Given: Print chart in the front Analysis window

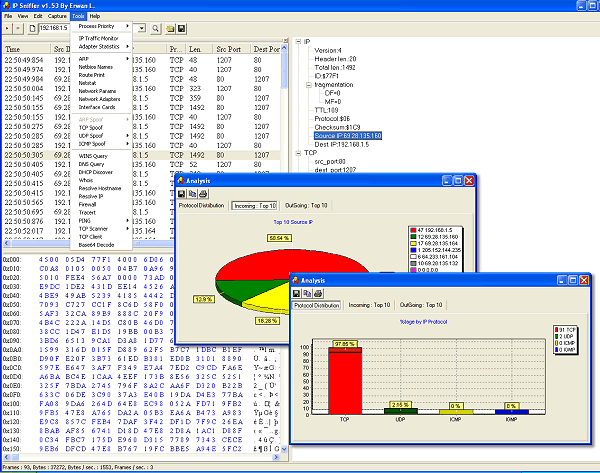Looking at the screenshot, I should click(318, 294).
